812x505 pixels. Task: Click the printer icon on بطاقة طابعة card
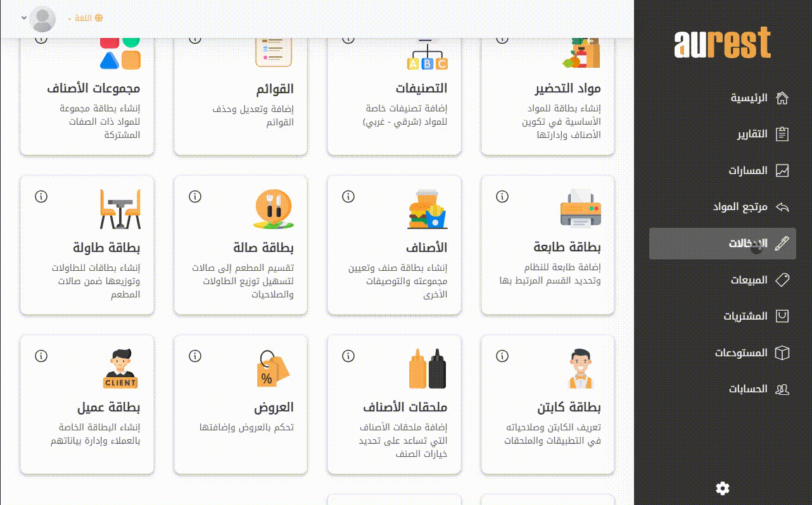580,208
